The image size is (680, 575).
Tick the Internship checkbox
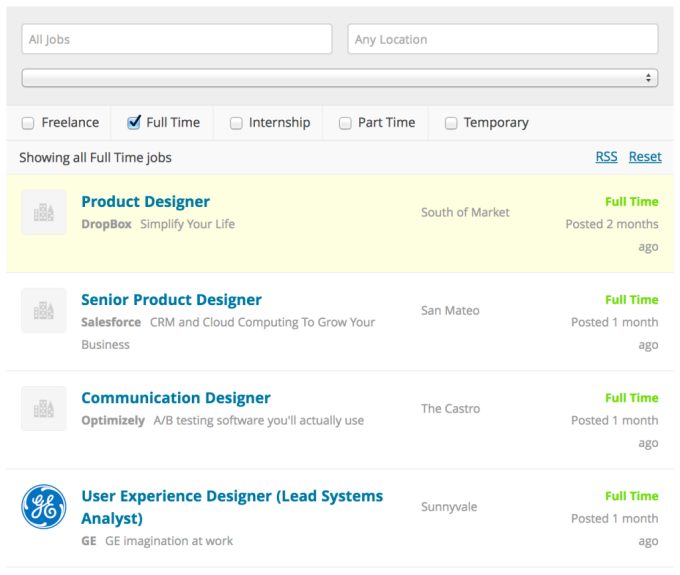point(236,123)
